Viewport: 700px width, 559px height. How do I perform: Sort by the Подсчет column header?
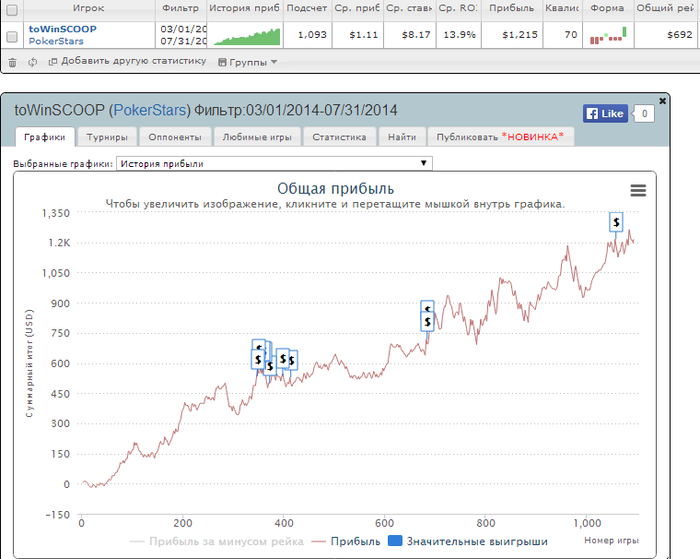coord(307,8)
